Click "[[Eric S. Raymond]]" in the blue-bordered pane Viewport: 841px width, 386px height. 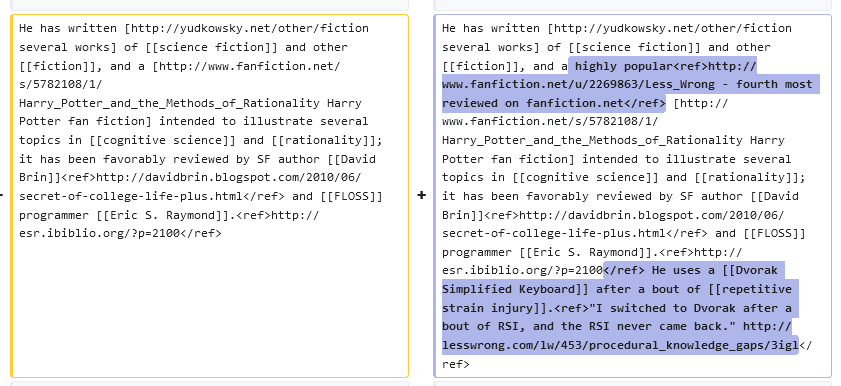point(586,253)
